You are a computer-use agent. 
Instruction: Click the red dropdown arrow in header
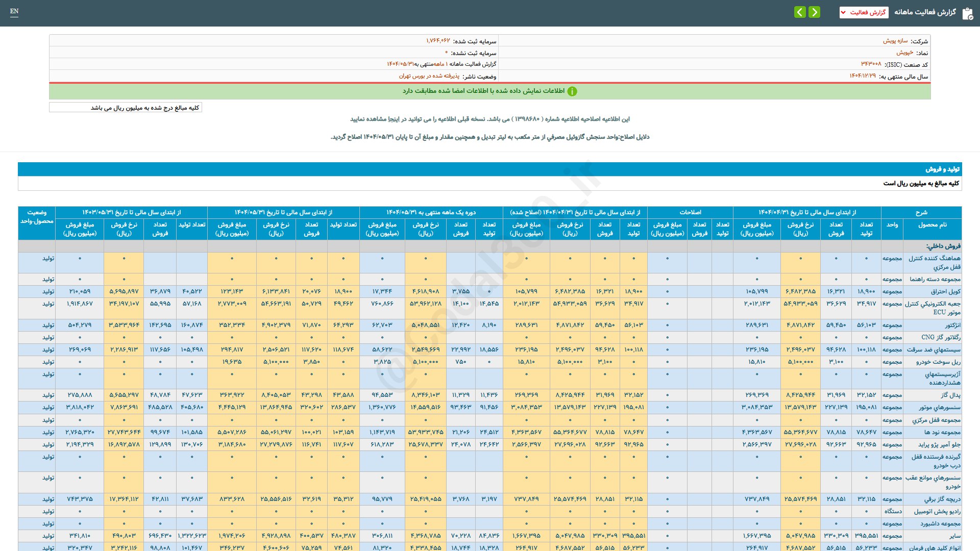(844, 12)
